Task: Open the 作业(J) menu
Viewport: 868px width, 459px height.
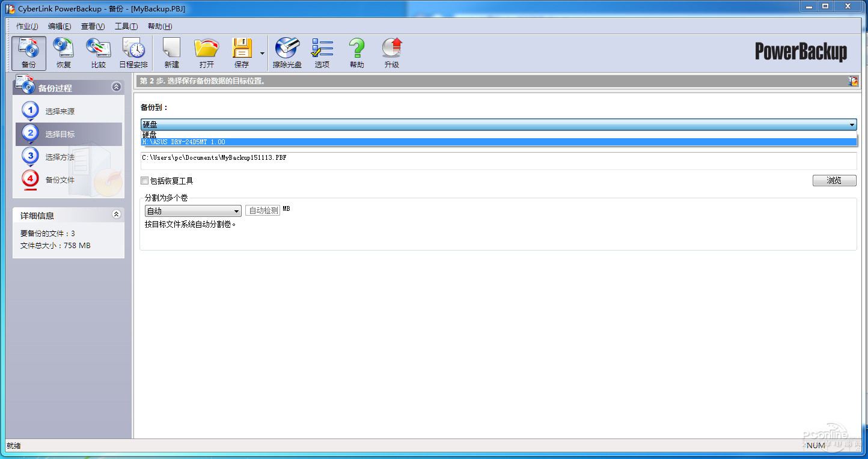Action: (27, 26)
